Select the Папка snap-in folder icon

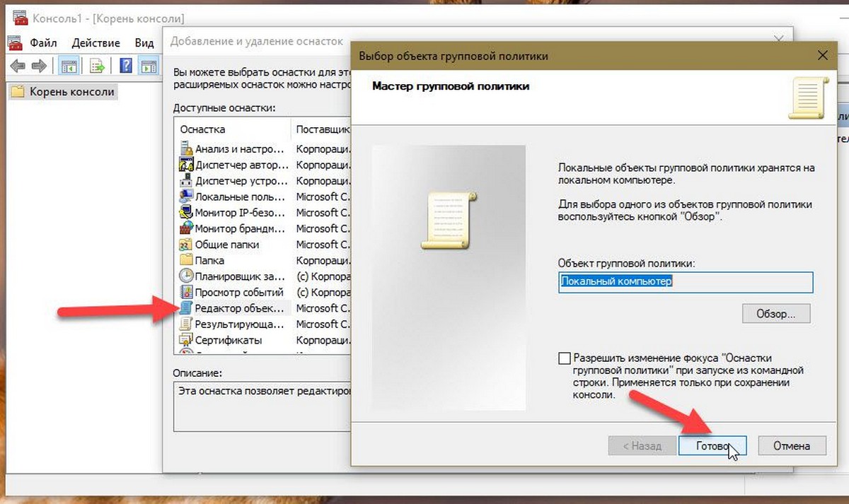(x=186, y=260)
